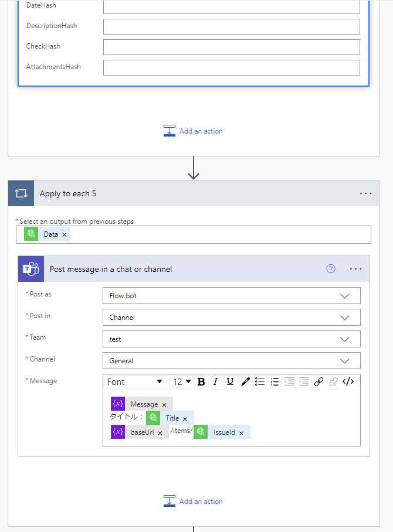Click the remove link icon

click(x=333, y=381)
